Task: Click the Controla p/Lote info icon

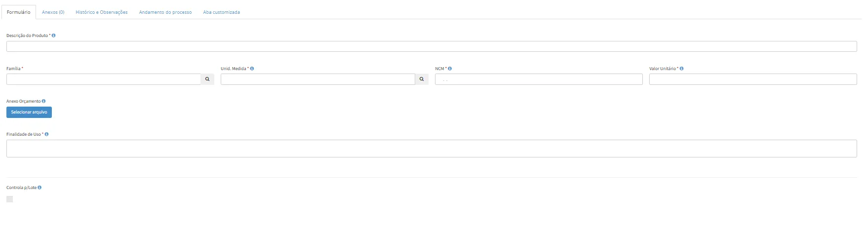Action: click(x=39, y=188)
